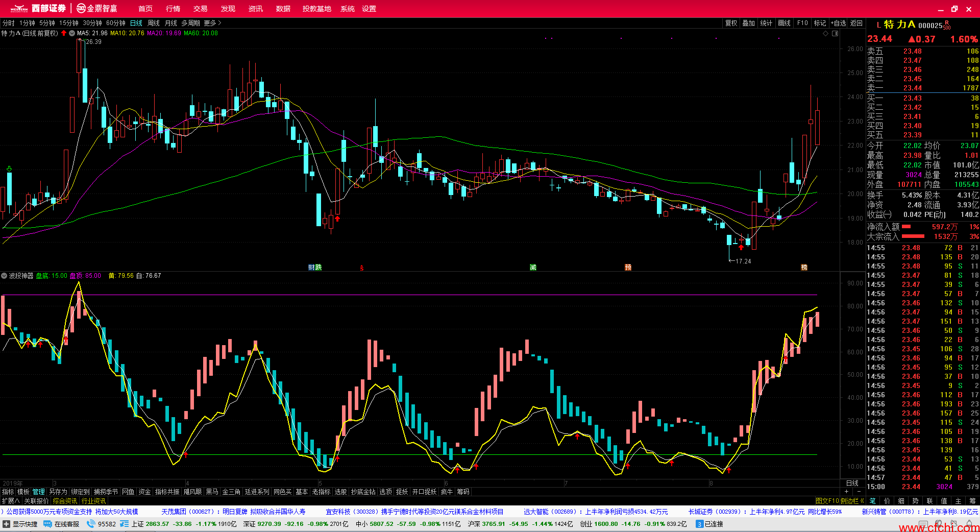Screen dimensions: 980x532
Task: Click the zoom in plus button
Action: click(846, 492)
